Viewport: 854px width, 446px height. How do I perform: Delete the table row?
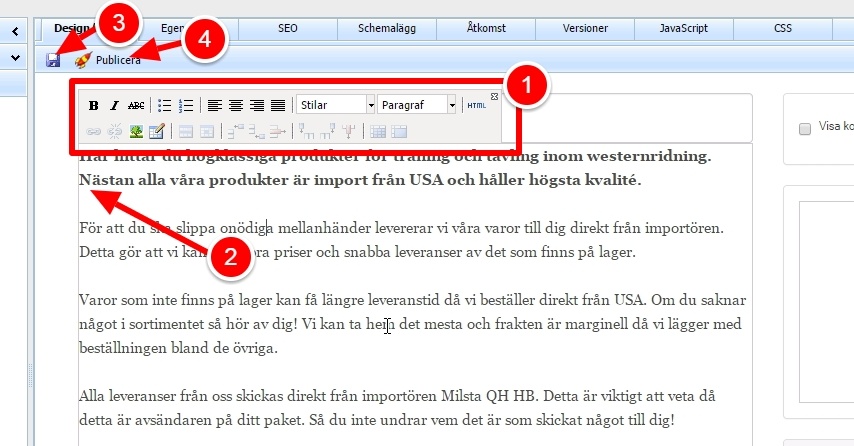[278, 131]
